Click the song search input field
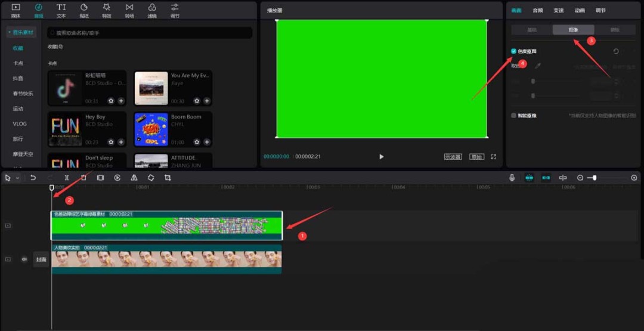This screenshot has height=331, width=644. [149, 33]
